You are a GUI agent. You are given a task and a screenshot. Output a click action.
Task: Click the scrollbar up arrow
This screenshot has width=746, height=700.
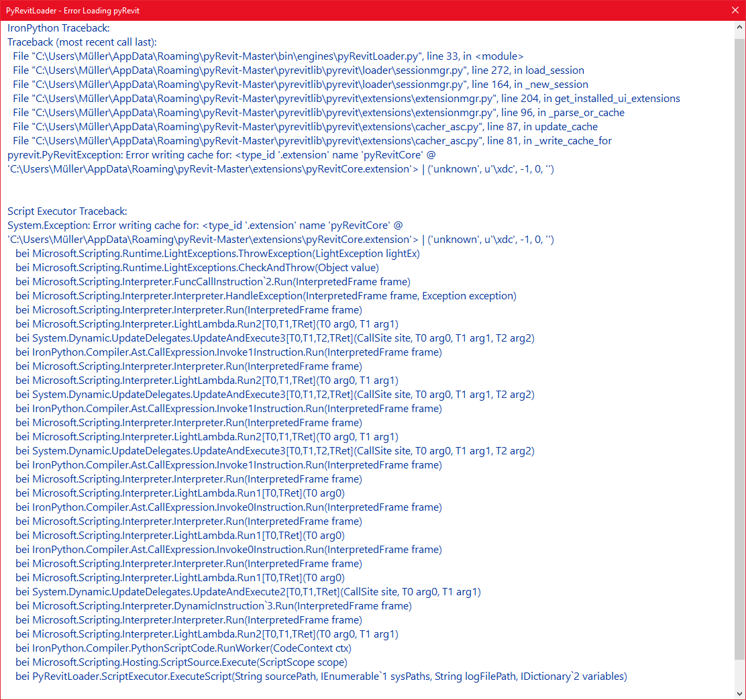coord(739,28)
